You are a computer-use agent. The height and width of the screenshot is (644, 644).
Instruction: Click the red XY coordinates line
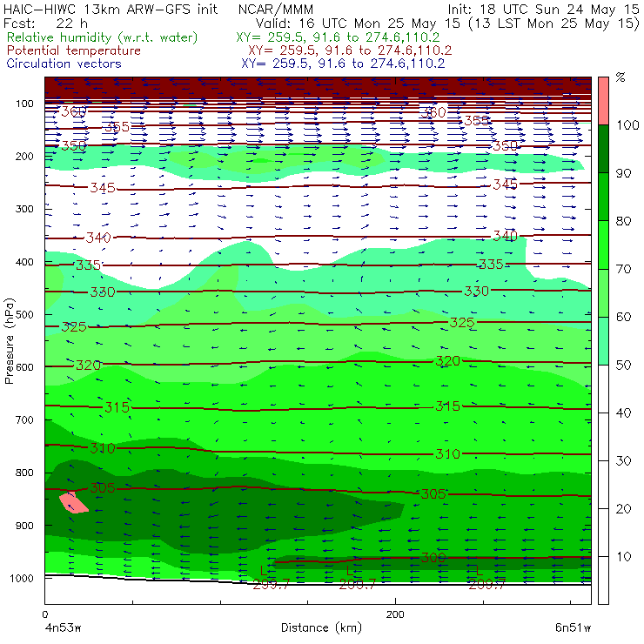pyautogui.click(x=350, y=50)
